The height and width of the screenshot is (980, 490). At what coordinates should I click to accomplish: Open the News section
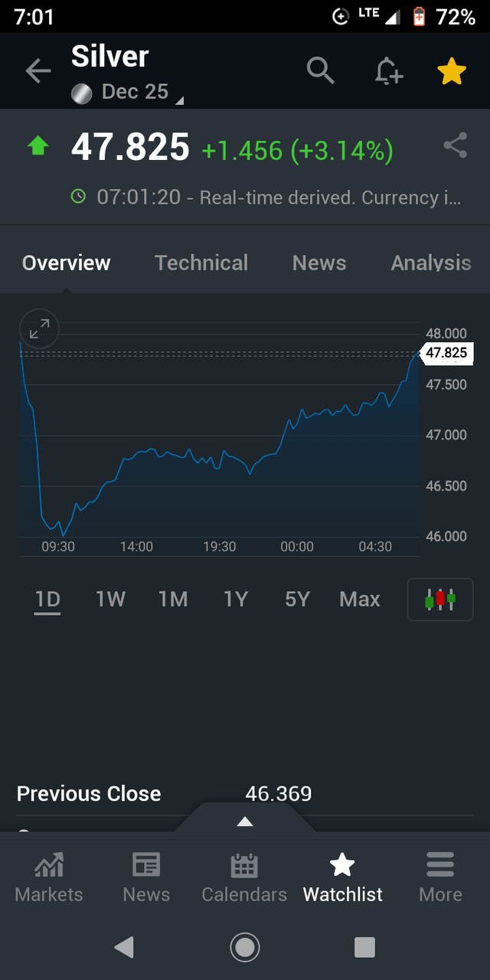pos(145,877)
